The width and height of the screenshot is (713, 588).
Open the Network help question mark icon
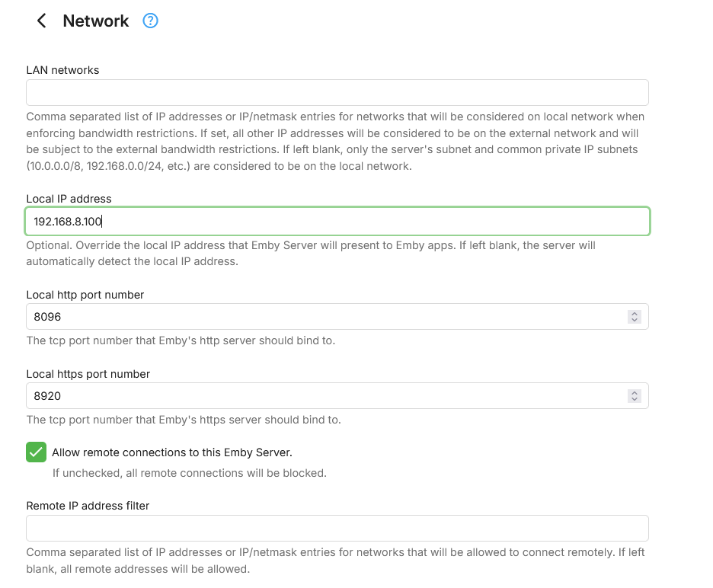click(151, 21)
